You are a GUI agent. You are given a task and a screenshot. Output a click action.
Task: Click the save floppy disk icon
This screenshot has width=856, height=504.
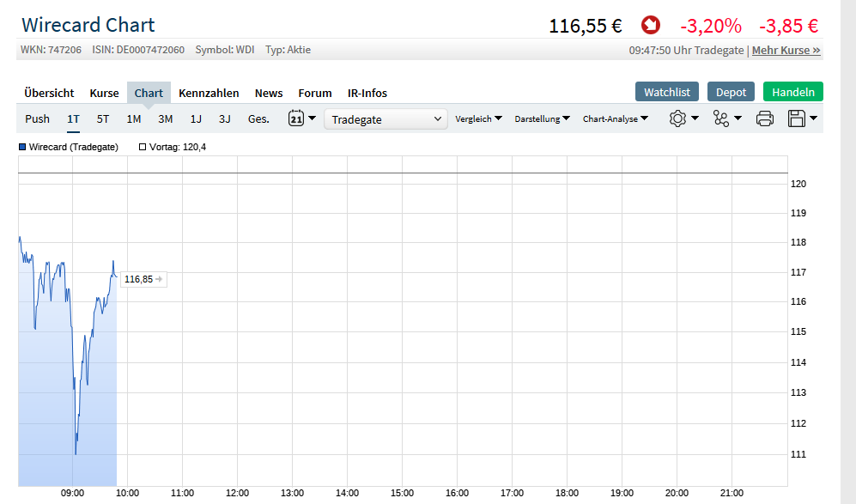(x=797, y=118)
